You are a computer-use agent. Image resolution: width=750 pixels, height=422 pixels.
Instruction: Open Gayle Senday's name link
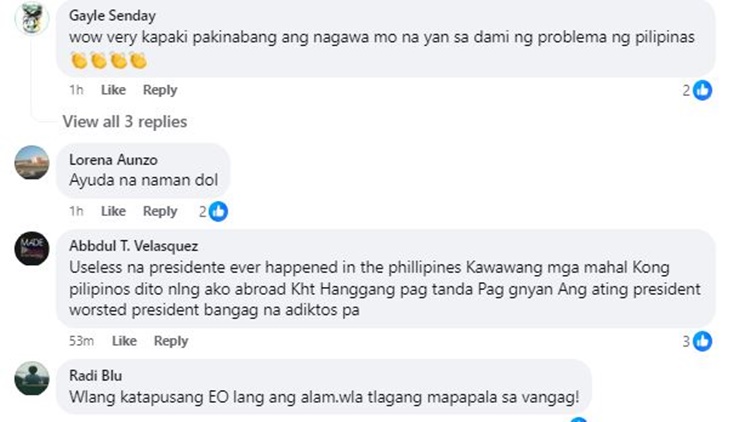112,16
